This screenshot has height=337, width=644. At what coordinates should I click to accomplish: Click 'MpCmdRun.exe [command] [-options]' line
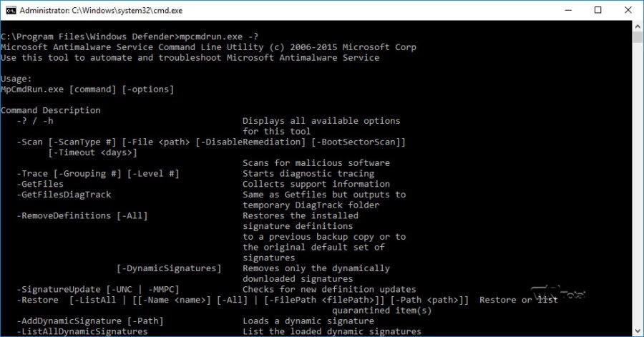[87, 89]
